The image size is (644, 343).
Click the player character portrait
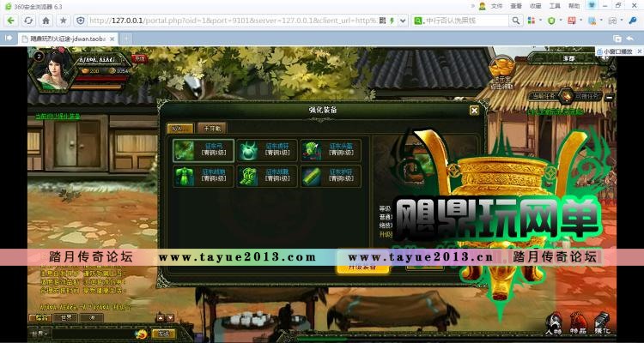pyautogui.click(x=54, y=70)
